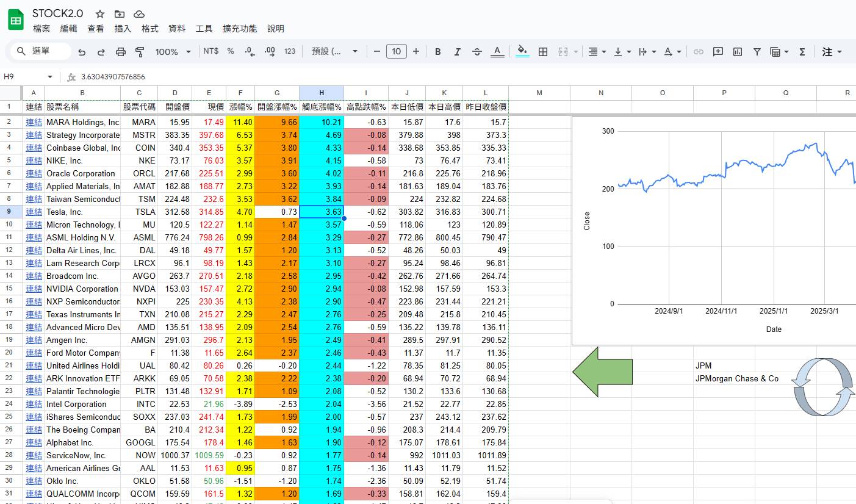Click the Print icon
This screenshot has height=504, width=856.
click(x=121, y=52)
